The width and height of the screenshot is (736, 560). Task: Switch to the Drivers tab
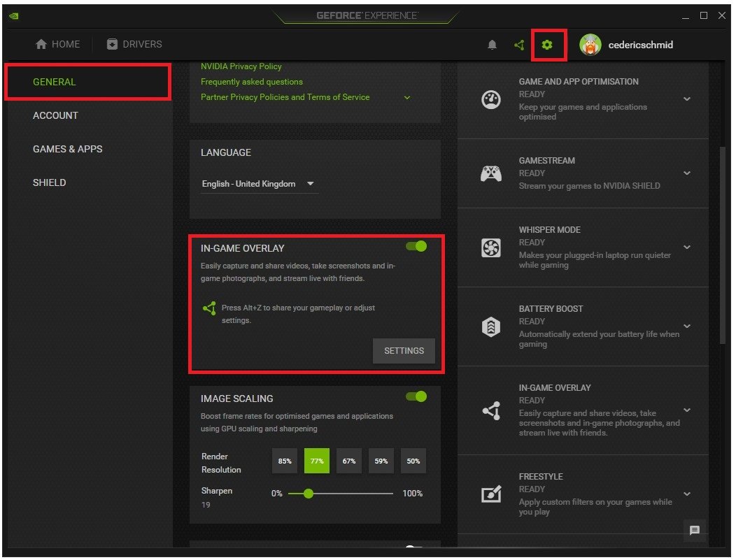pyautogui.click(x=134, y=44)
